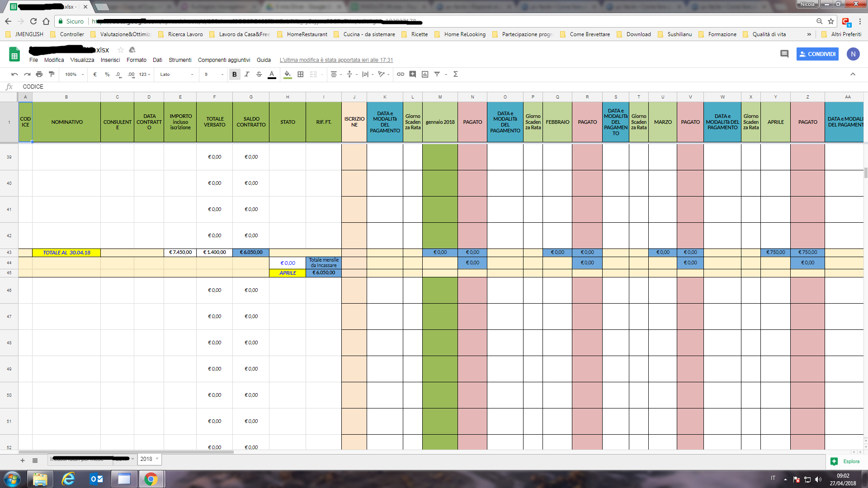
Task: Click the CONDIVIDI share button
Action: (x=817, y=54)
